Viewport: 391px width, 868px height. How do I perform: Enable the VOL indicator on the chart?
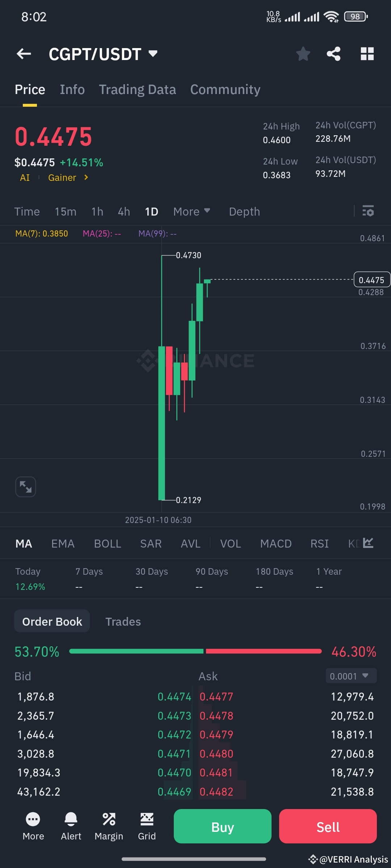[230, 543]
